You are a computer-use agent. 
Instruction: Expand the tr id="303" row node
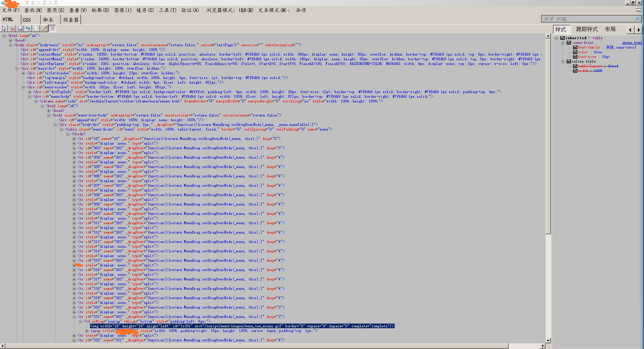tap(74, 148)
